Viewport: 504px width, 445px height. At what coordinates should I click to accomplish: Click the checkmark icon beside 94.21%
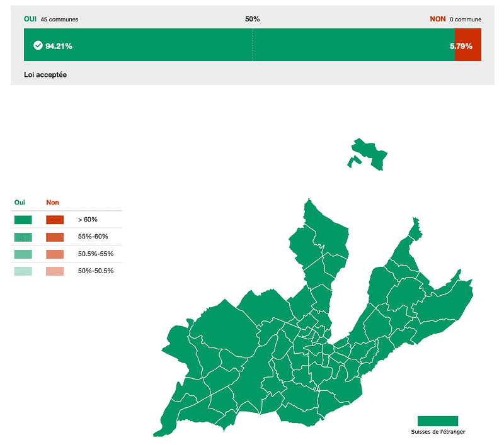38,45
